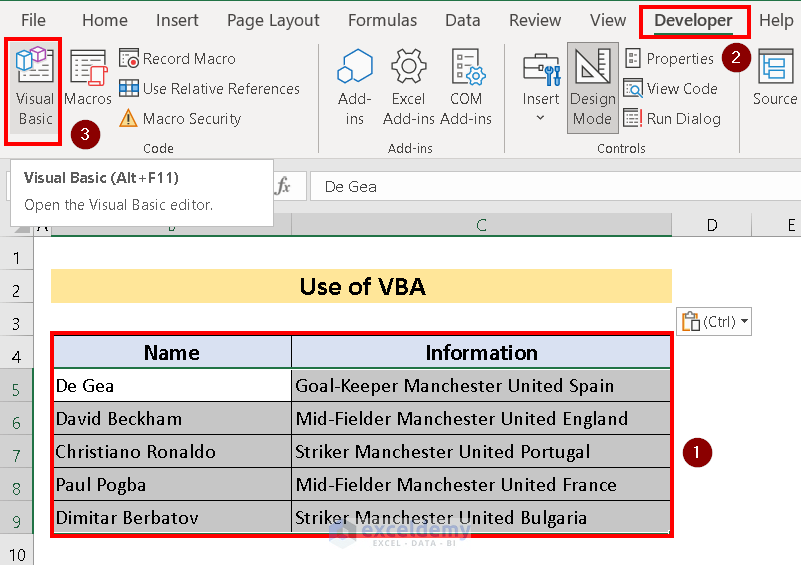The height and width of the screenshot is (565, 801).
Task: Open the Help tab
Action: (776, 20)
